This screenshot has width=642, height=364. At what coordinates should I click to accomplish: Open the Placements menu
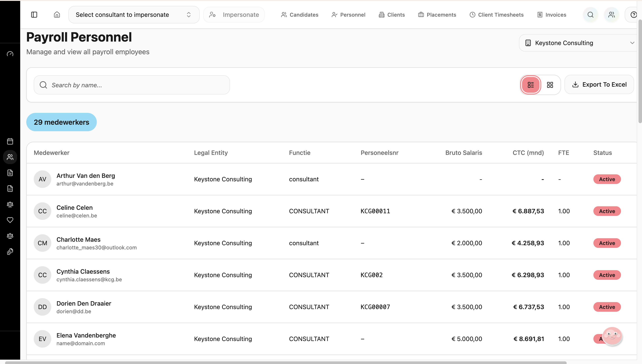tap(437, 15)
